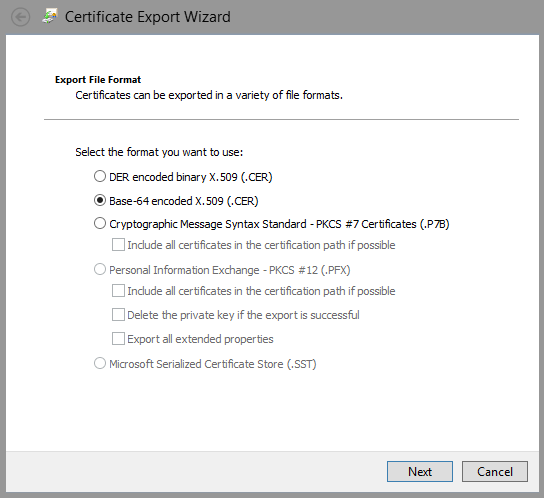The height and width of the screenshot is (498, 544).
Task: Click 'Select the format you want to use:' text
Action: click(159, 152)
